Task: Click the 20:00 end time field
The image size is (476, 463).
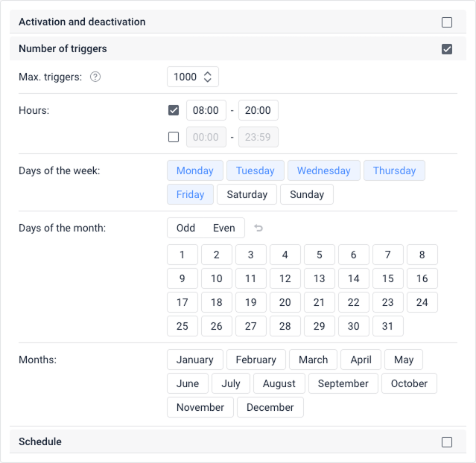Action: tap(258, 110)
